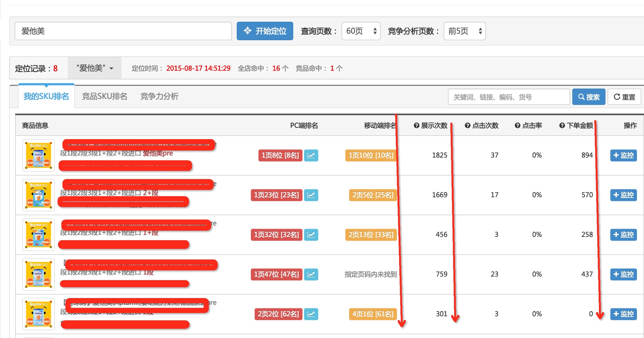Click mobile rank badge 2页13位 [33名]
The image size is (644, 338).
click(x=371, y=235)
